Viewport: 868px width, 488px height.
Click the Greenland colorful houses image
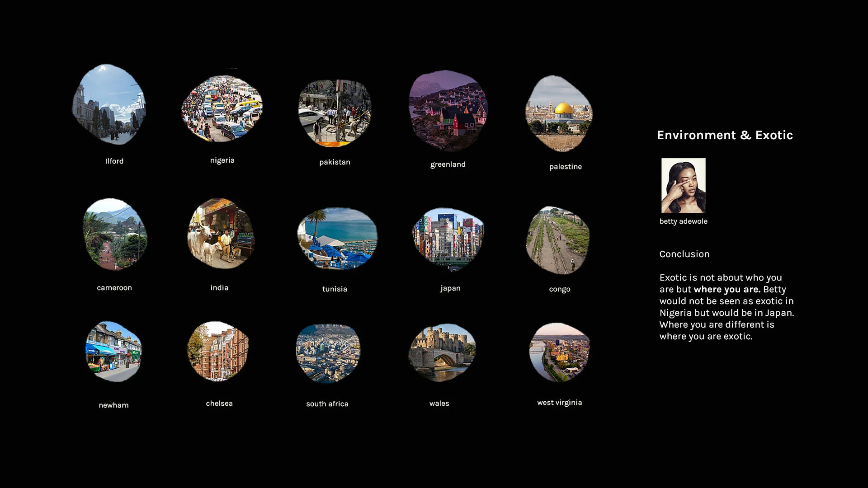click(x=448, y=111)
